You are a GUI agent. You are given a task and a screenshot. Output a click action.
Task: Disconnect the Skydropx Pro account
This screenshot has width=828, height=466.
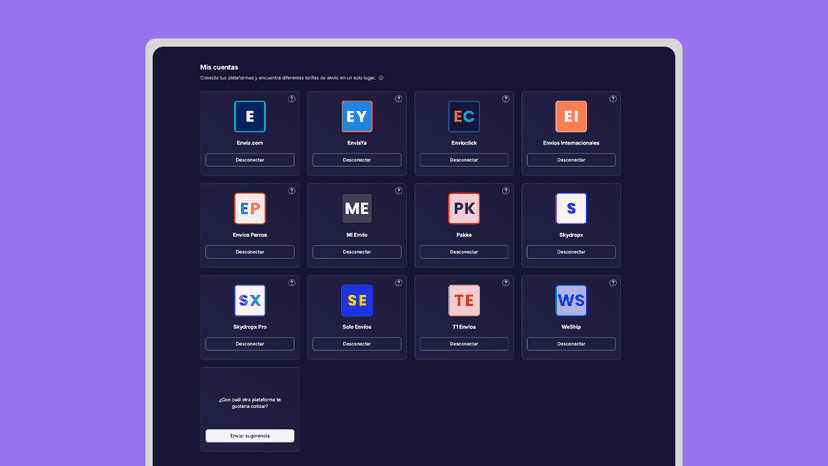[x=250, y=343]
